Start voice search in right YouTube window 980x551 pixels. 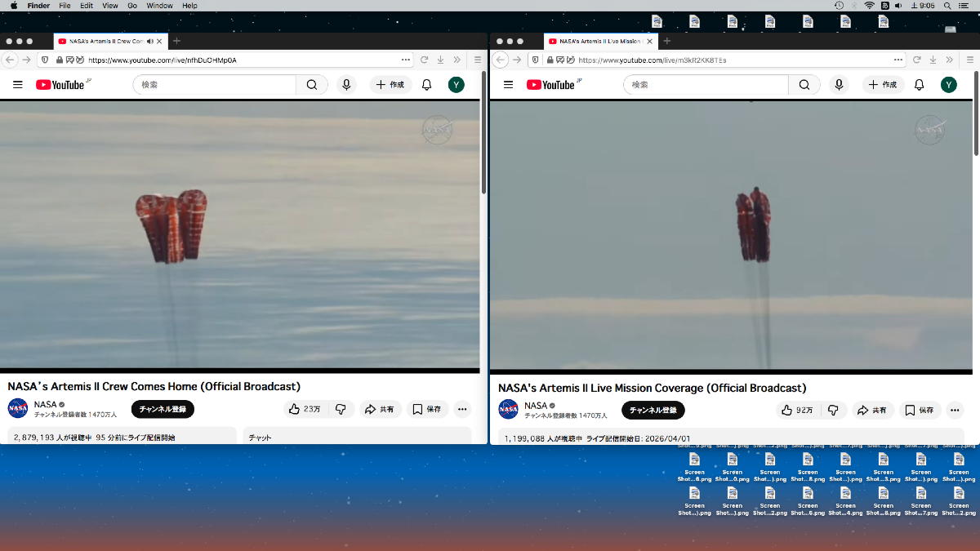pyautogui.click(x=839, y=85)
